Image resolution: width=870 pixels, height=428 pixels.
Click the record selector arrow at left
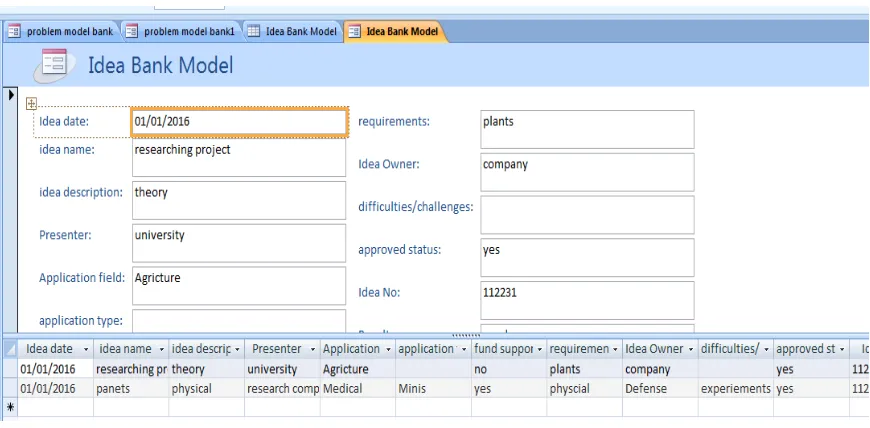(11, 95)
